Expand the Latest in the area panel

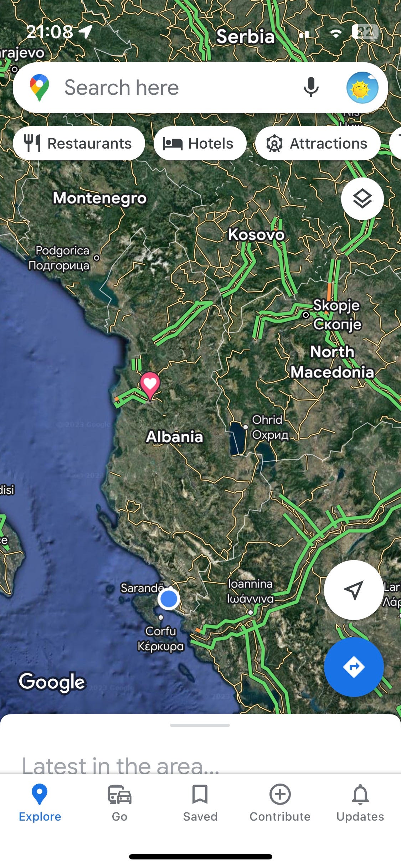(120, 765)
